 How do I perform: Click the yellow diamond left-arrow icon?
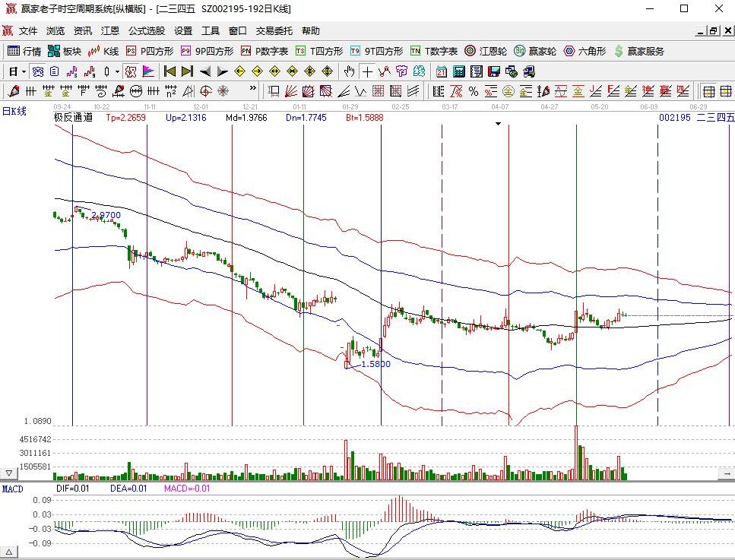coord(239,71)
